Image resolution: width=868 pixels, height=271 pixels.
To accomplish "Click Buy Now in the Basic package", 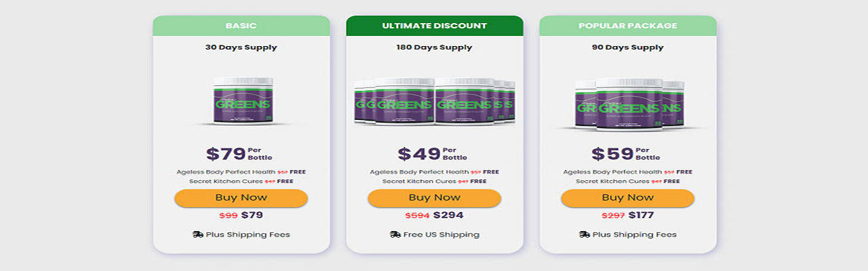I will tap(241, 198).
